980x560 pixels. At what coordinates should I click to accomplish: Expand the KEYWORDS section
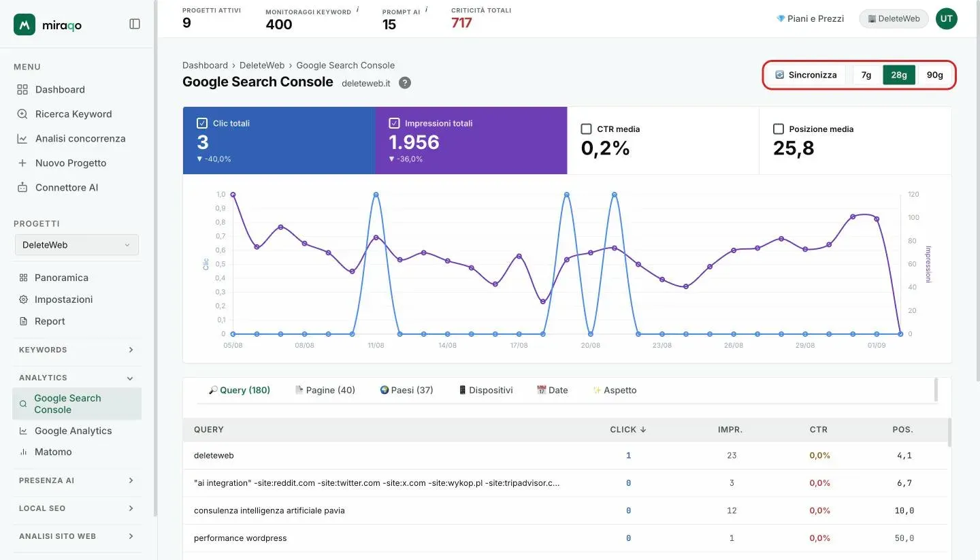point(76,350)
